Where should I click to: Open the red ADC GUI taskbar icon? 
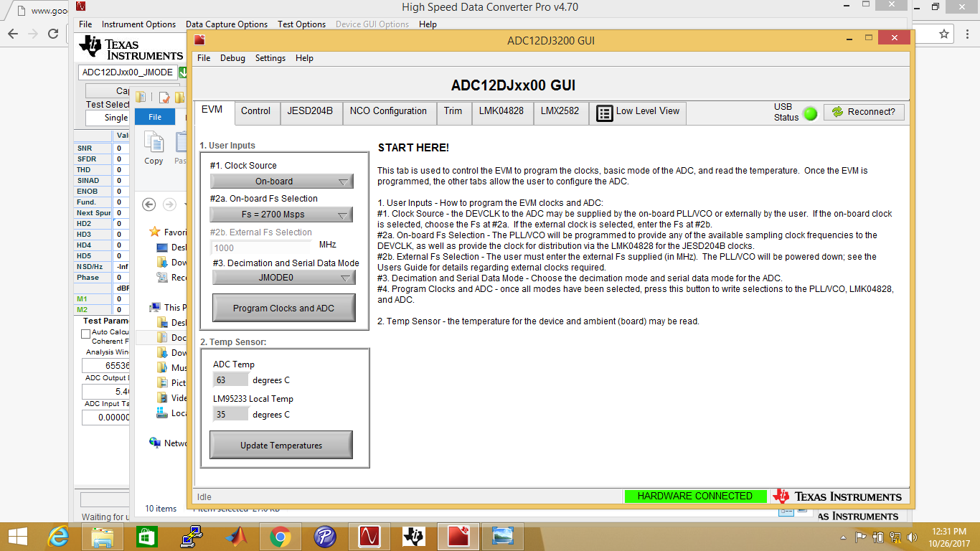click(x=458, y=537)
